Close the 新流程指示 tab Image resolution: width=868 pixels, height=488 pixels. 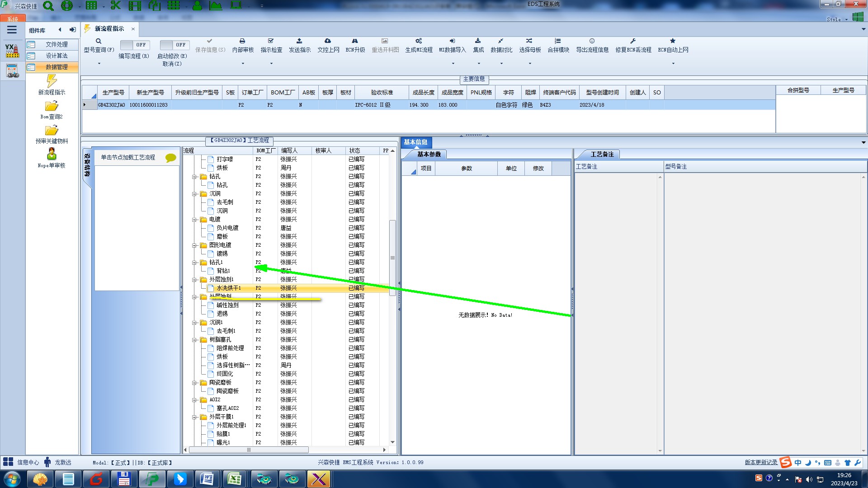click(x=133, y=29)
